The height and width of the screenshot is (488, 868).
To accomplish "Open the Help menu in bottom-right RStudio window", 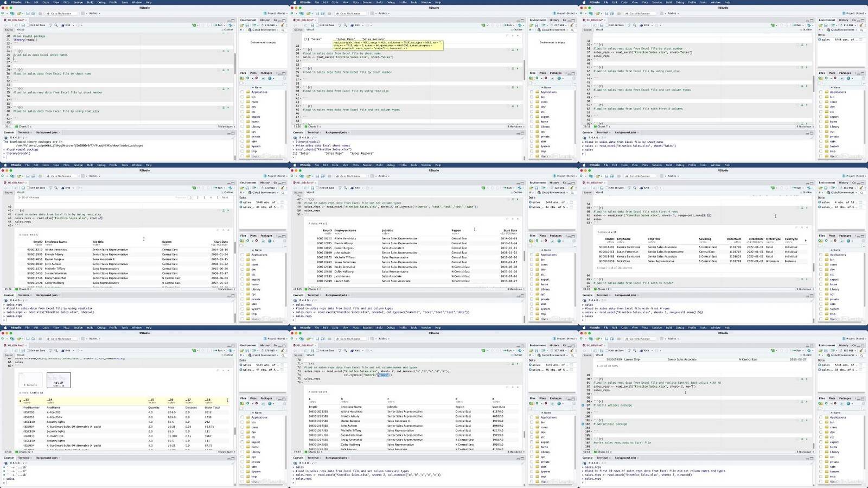I will coord(727,327).
